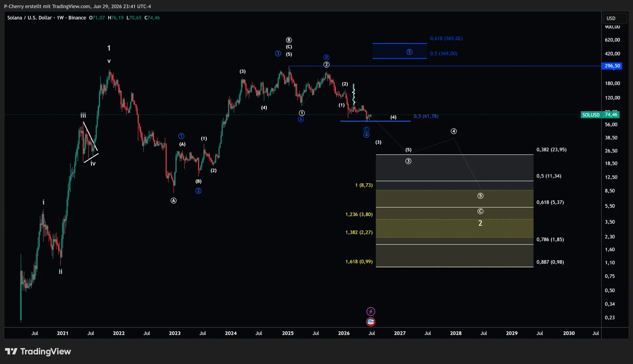The height and width of the screenshot is (364, 633).
Task: Open the USD currency selector
Action: 615,18
